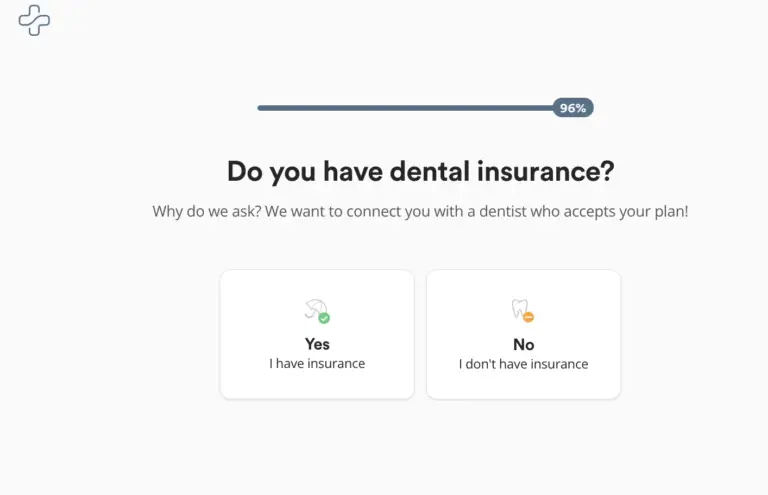Image resolution: width=768 pixels, height=495 pixels.
Task: Click the left end of progress bar
Action: tap(260, 108)
